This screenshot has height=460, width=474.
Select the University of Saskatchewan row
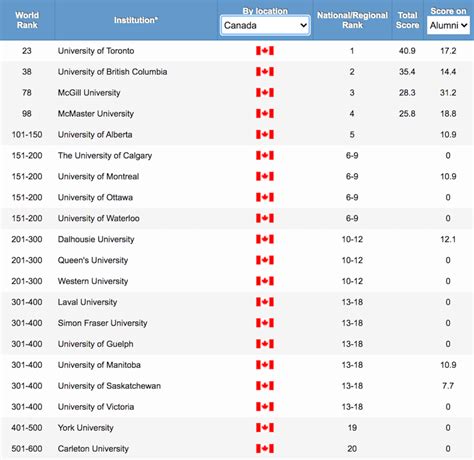pyautogui.click(x=237, y=386)
